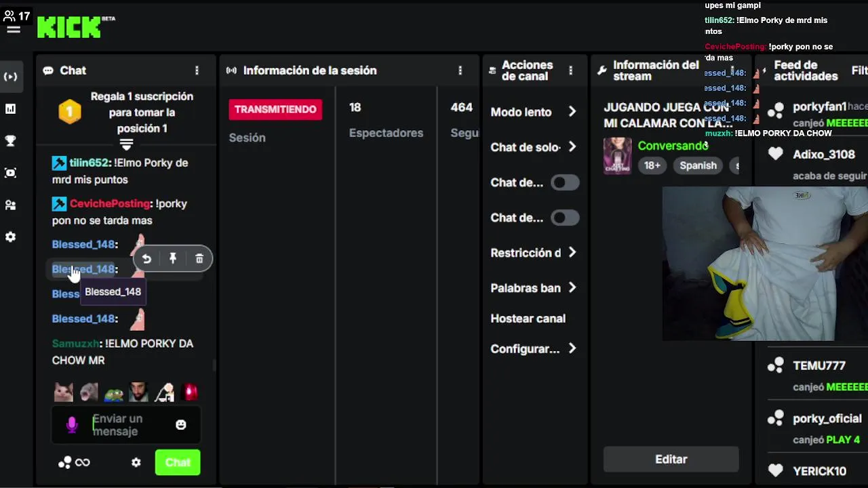The width and height of the screenshot is (868, 488).
Task: Click the viewer count 17 at top left
Action: click(17, 15)
